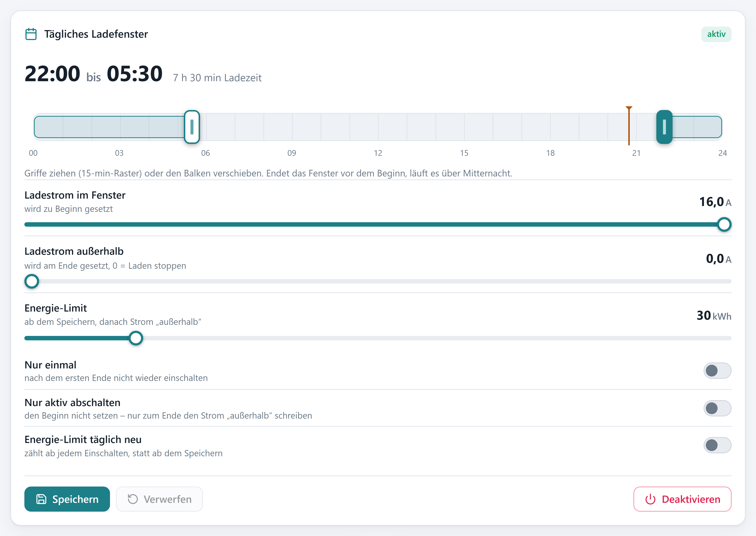Click the early-morning charging bar segment

pyautogui.click(x=109, y=127)
